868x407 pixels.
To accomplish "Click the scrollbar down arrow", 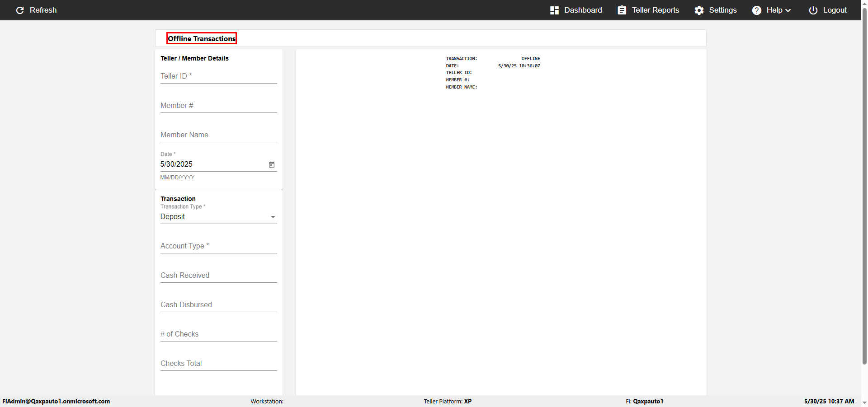I will (864, 402).
